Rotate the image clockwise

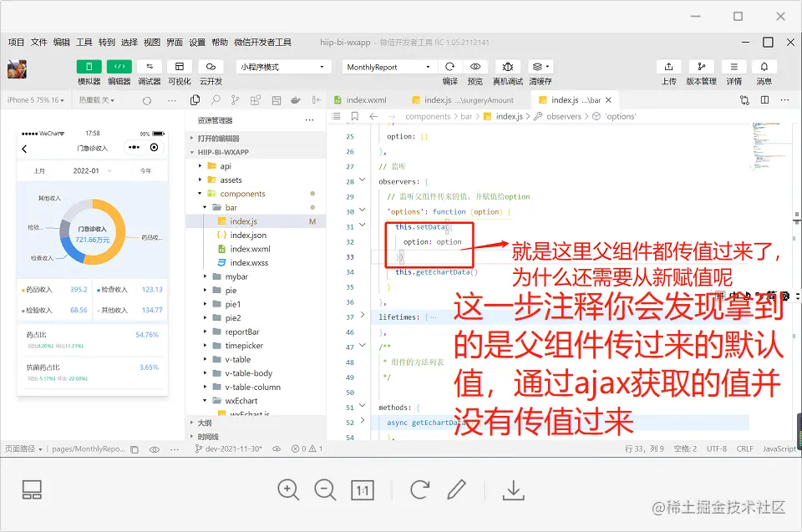click(420, 489)
